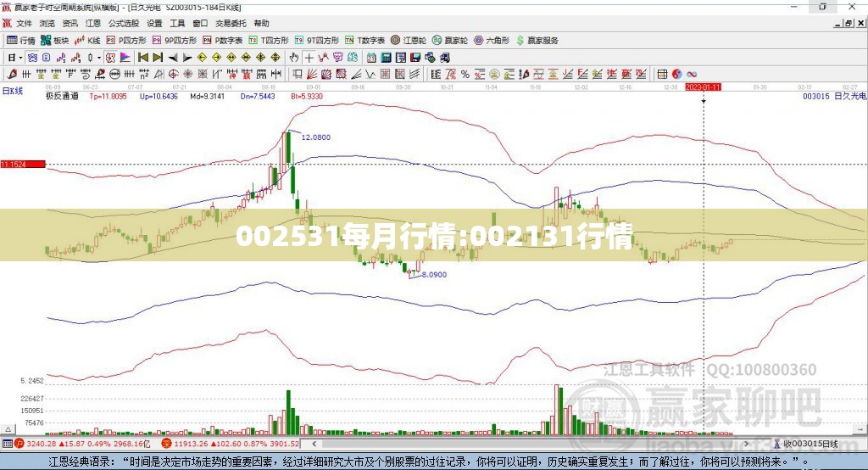Open the 9P四方形 tool

pyautogui.click(x=175, y=41)
